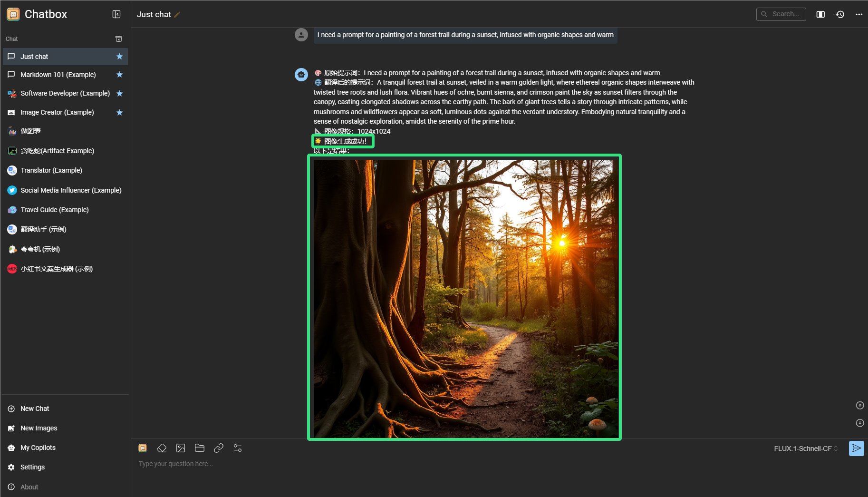868x497 pixels.
Task: Send message with the paper plane button
Action: pos(857,448)
